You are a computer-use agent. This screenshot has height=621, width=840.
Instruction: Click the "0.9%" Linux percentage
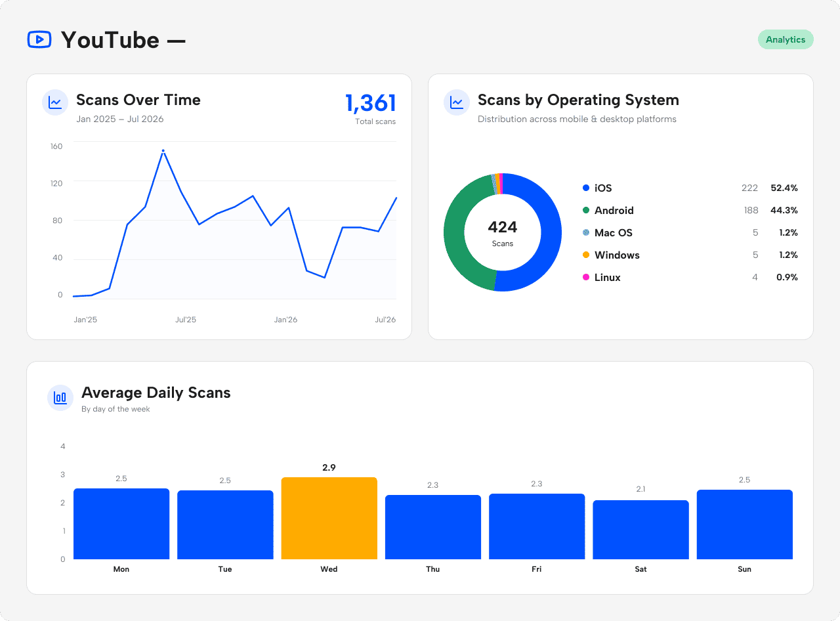click(x=787, y=277)
